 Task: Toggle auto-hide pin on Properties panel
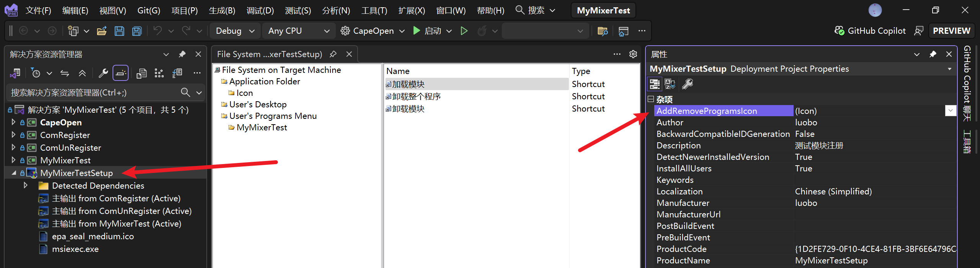pyautogui.click(x=933, y=54)
